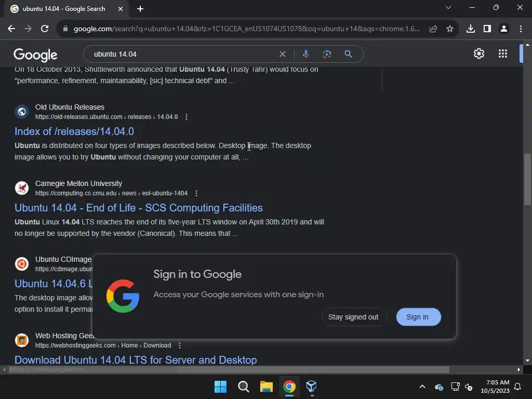Click the OneDrive cloud tray icon

[x=438, y=387]
